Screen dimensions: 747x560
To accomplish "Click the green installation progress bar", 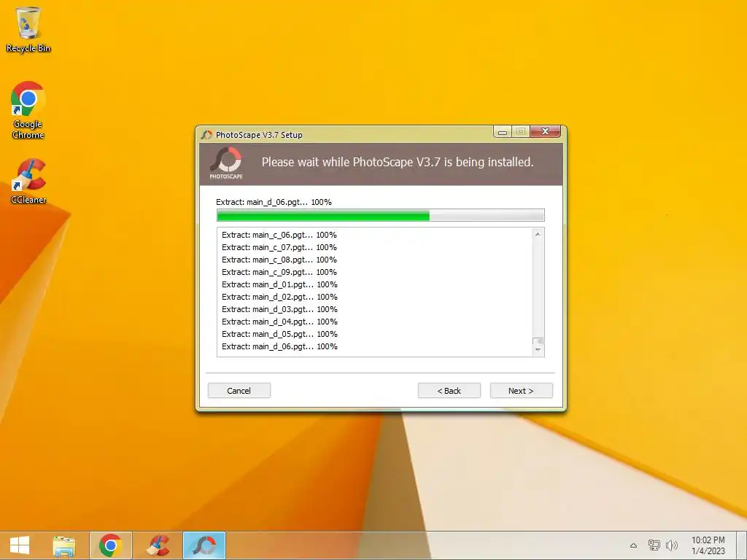I will [x=381, y=216].
